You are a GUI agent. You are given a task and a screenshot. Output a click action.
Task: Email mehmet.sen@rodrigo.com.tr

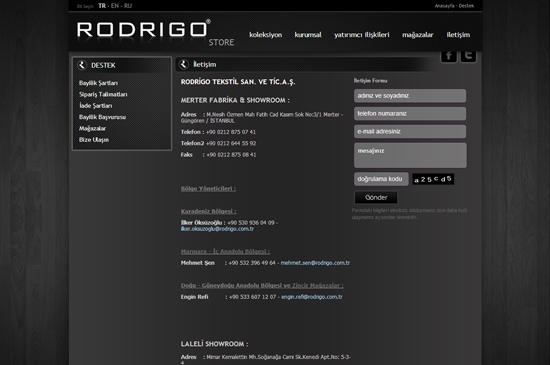(x=315, y=263)
